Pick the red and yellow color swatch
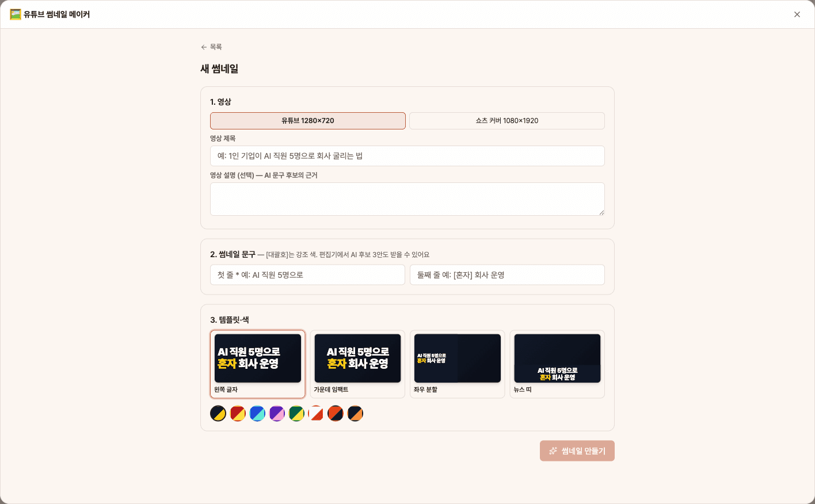Screen dimensions: 815x504 tap(238, 414)
